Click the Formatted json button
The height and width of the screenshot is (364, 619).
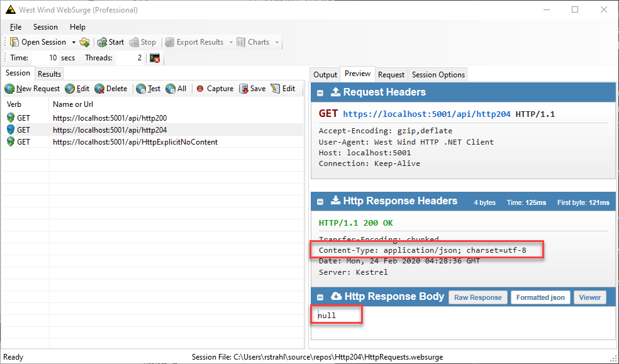coord(540,297)
